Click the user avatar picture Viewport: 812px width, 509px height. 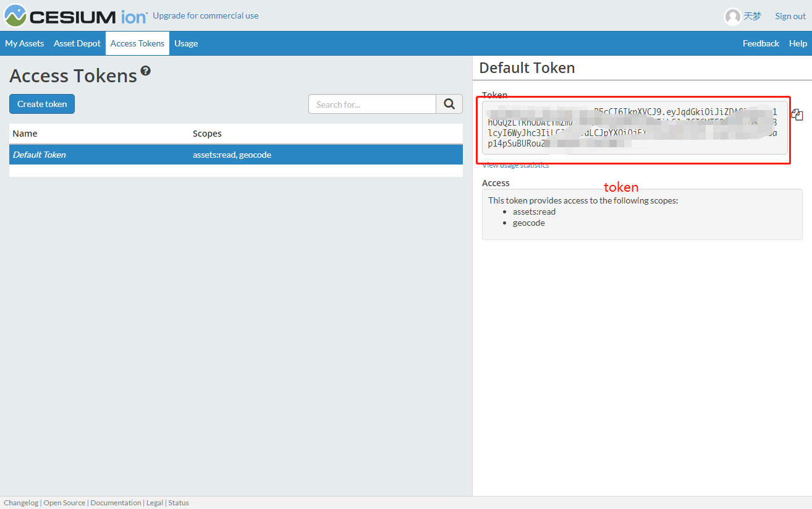coord(731,16)
